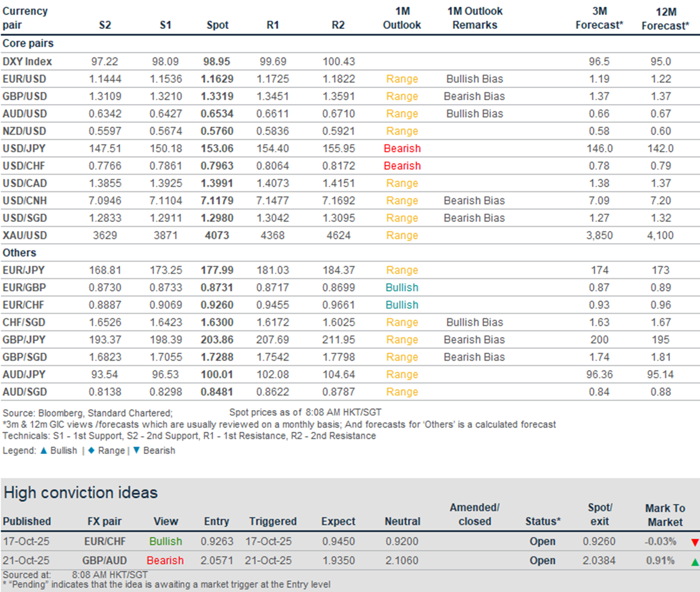Click the 'Mark To Market' column header
700x592 pixels.
point(664,515)
